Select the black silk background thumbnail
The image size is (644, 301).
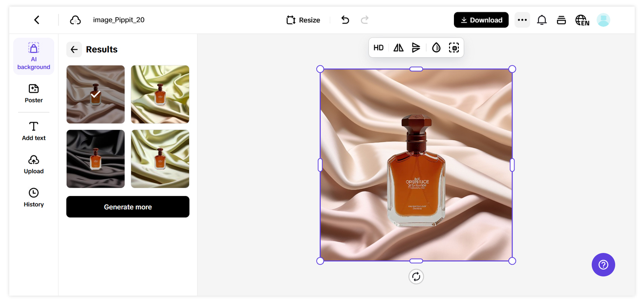click(x=96, y=159)
